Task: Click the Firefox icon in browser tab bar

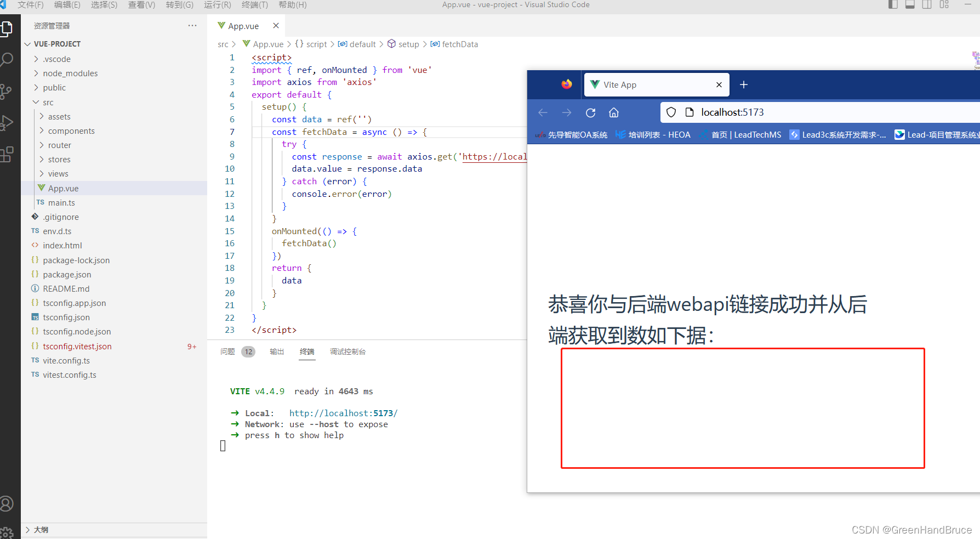Action: click(567, 84)
